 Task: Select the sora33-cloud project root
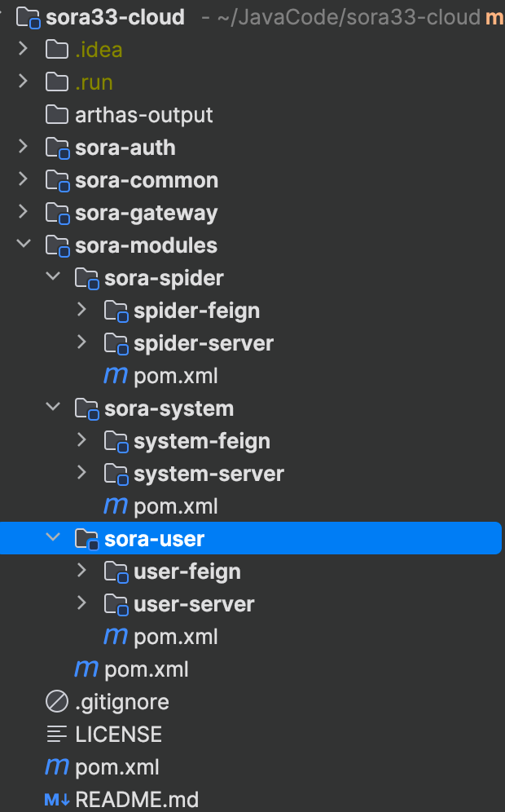pos(116,16)
